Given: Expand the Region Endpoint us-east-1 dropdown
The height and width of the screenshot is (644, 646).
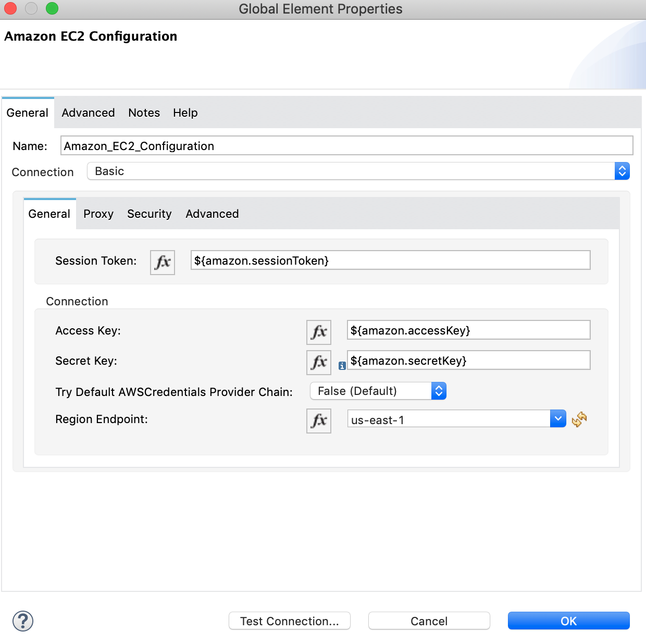Looking at the screenshot, I should click(557, 418).
